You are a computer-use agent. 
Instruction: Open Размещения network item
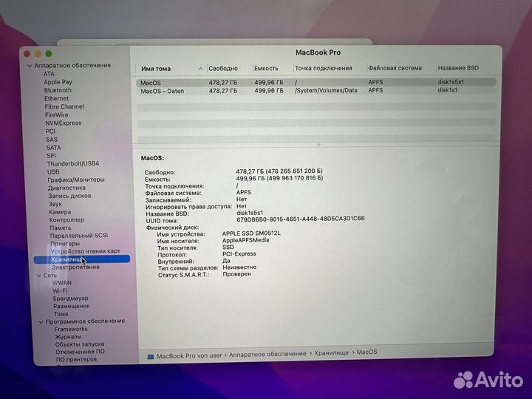click(72, 306)
